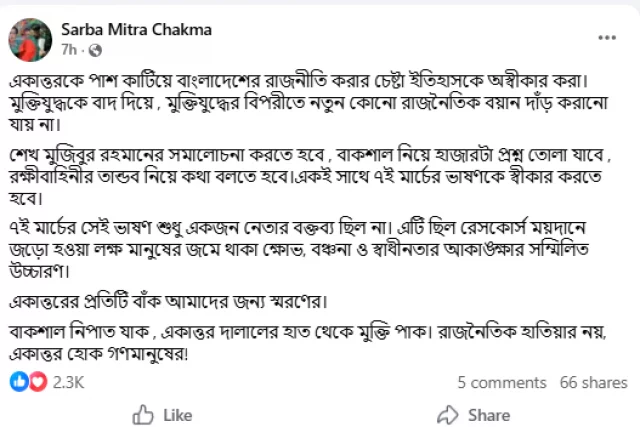Click the first line starting with একাত্তরকে পাশ কাটিয়ে
Viewport: 640px width, 427px height.
[x=315, y=79]
